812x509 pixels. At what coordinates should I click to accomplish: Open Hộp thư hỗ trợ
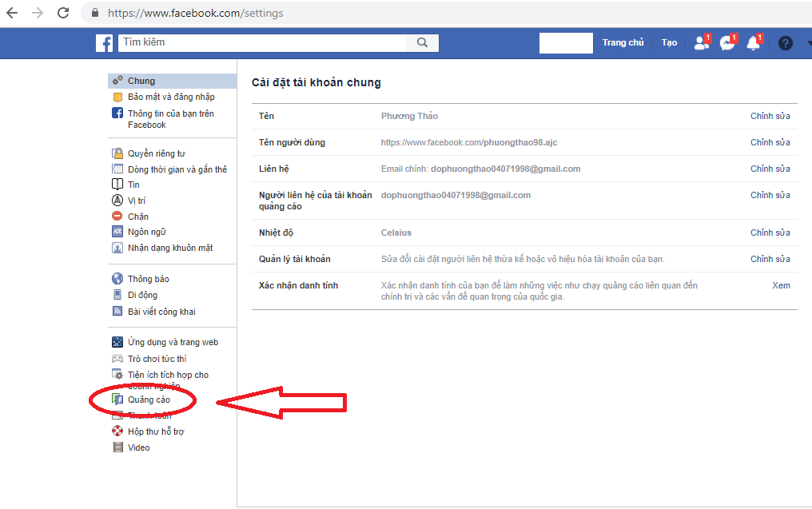click(x=156, y=431)
